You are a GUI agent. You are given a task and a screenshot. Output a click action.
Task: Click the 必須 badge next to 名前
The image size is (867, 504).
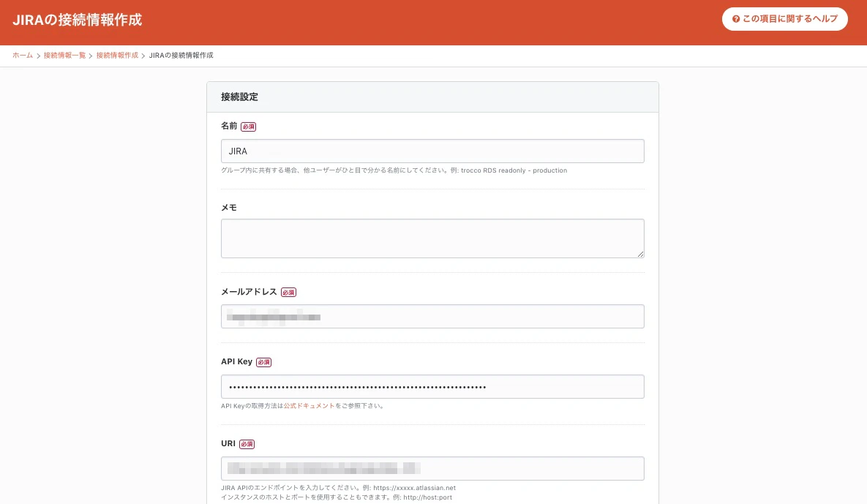point(248,127)
